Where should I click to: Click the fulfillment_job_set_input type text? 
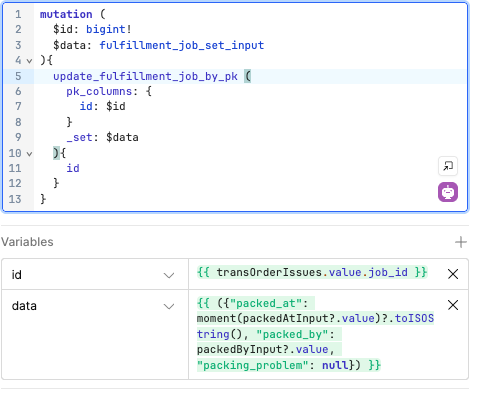point(182,45)
